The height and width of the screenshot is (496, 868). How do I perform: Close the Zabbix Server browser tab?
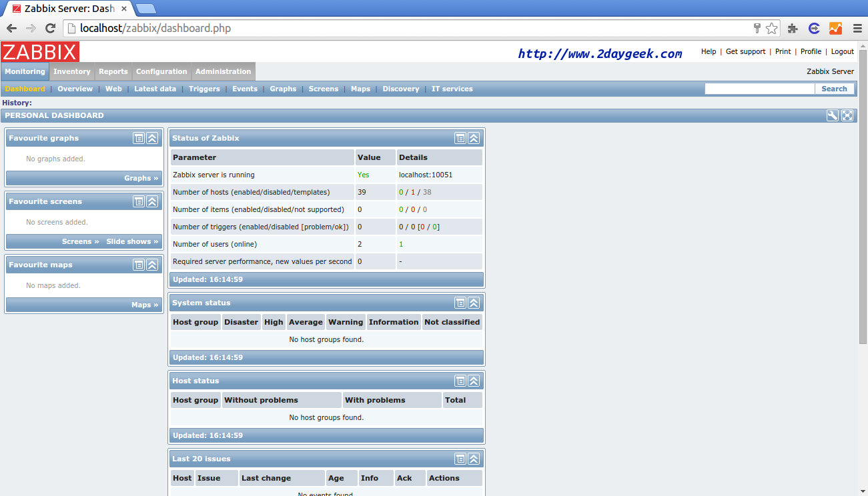tap(124, 9)
